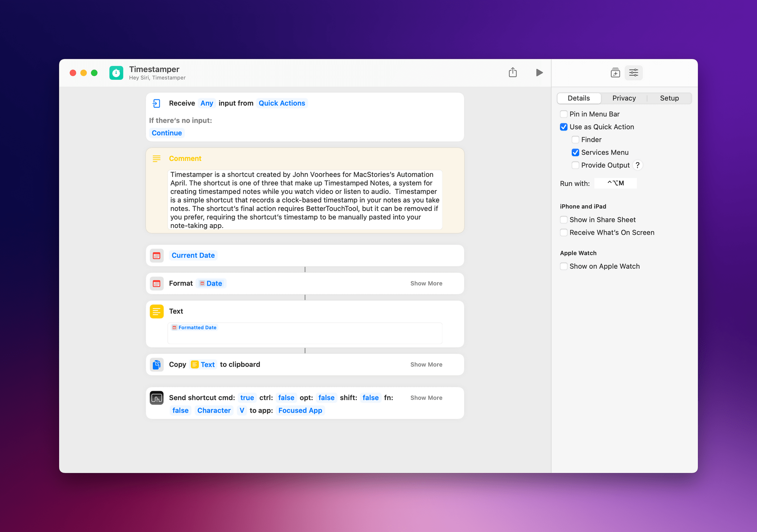Change fn value false

pyautogui.click(x=180, y=411)
